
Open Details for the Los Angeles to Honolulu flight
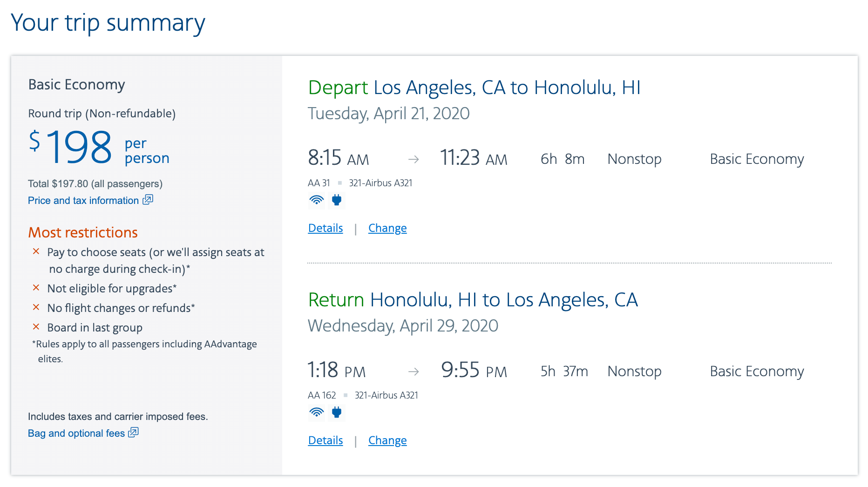click(x=325, y=228)
